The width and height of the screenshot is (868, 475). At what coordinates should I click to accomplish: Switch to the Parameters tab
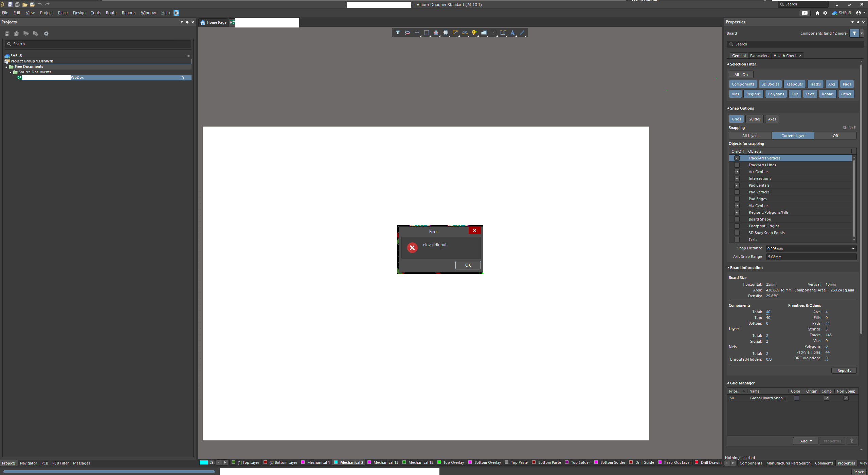(759, 56)
